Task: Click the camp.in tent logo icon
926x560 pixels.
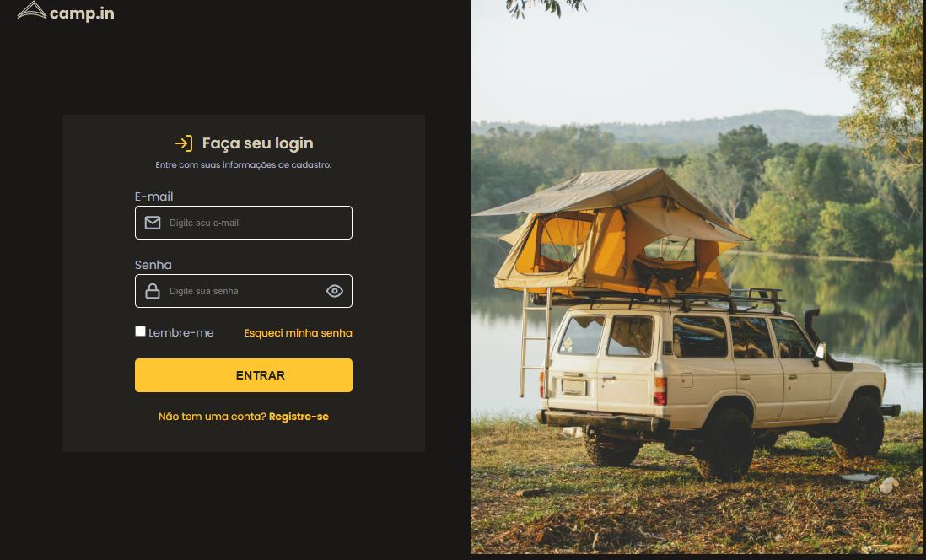Action: (x=32, y=10)
